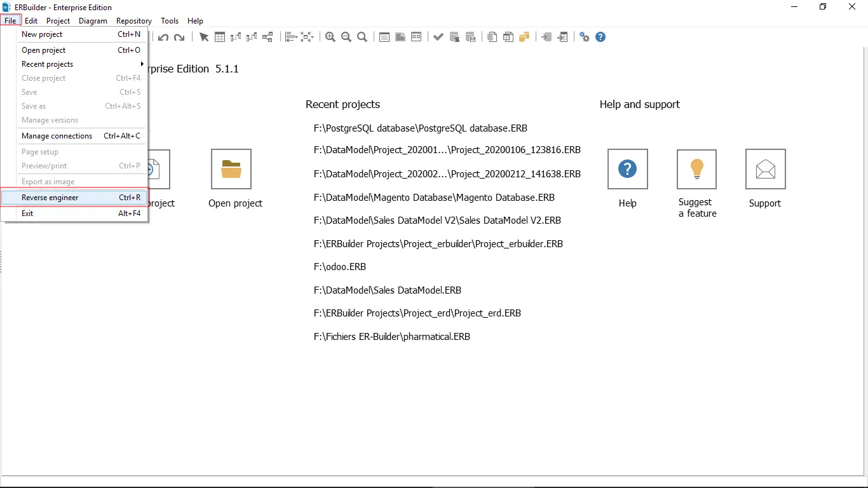Image resolution: width=868 pixels, height=488 pixels.
Task: Click the lightbulb Suggest a feature tile
Action: [697, 169]
